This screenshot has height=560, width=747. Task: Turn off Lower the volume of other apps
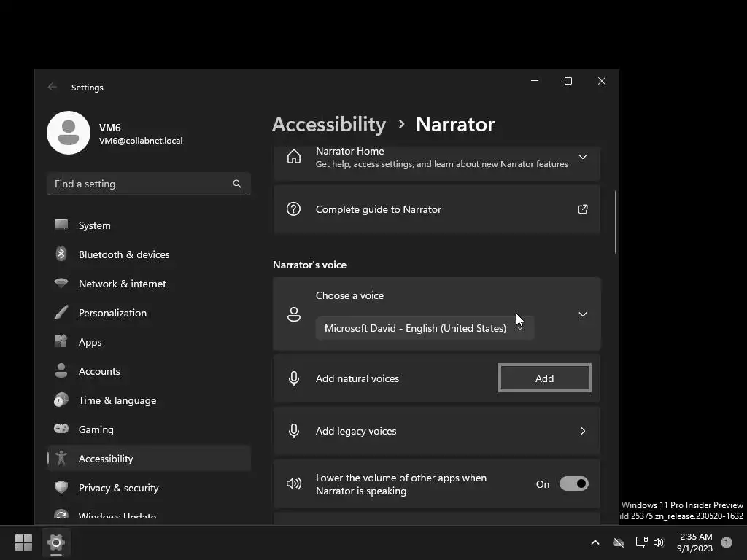(x=574, y=484)
